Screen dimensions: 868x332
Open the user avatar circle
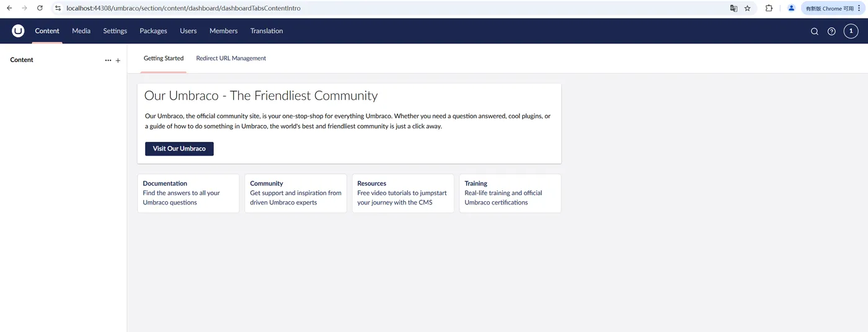(x=851, y=31)
